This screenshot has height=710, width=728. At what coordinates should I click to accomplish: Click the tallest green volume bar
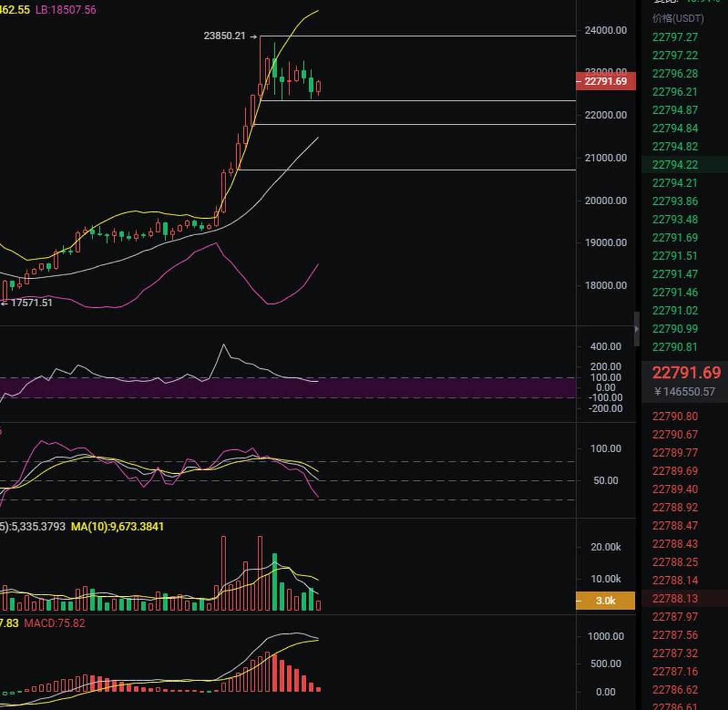pyautogui.click(x=274, y=582)
